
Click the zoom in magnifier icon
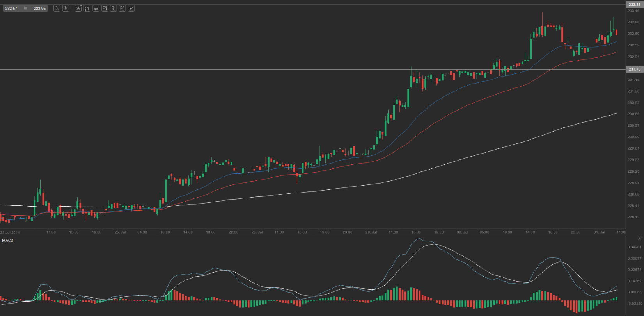(66, 8)
